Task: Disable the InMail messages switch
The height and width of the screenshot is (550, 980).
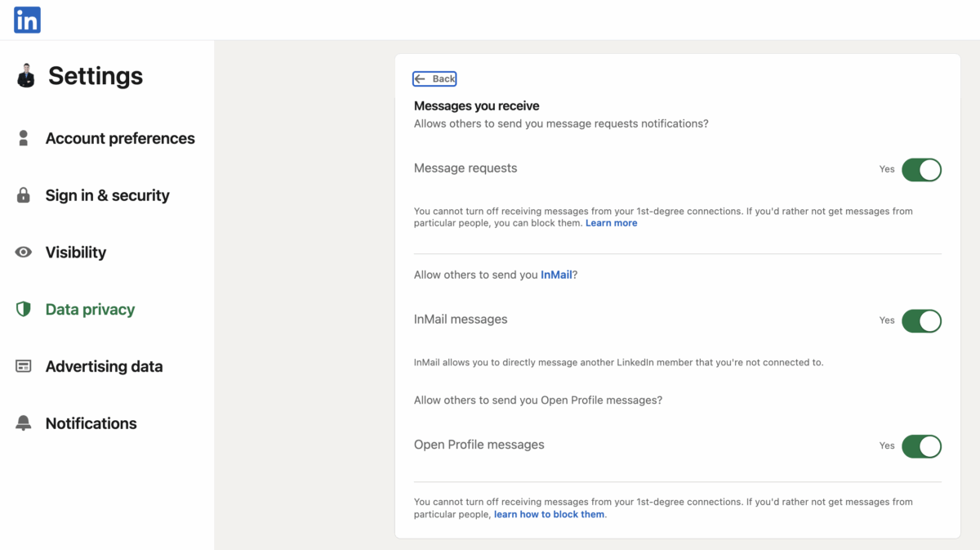Action: (922, 320)
